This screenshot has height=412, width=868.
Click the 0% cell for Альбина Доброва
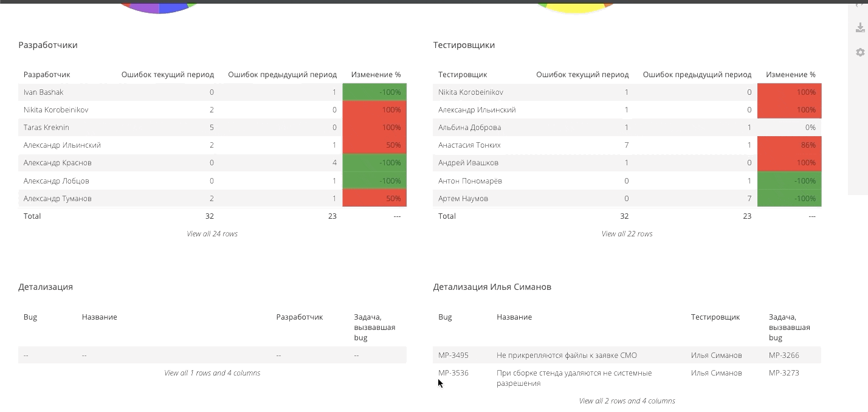(x=789, y=127)
